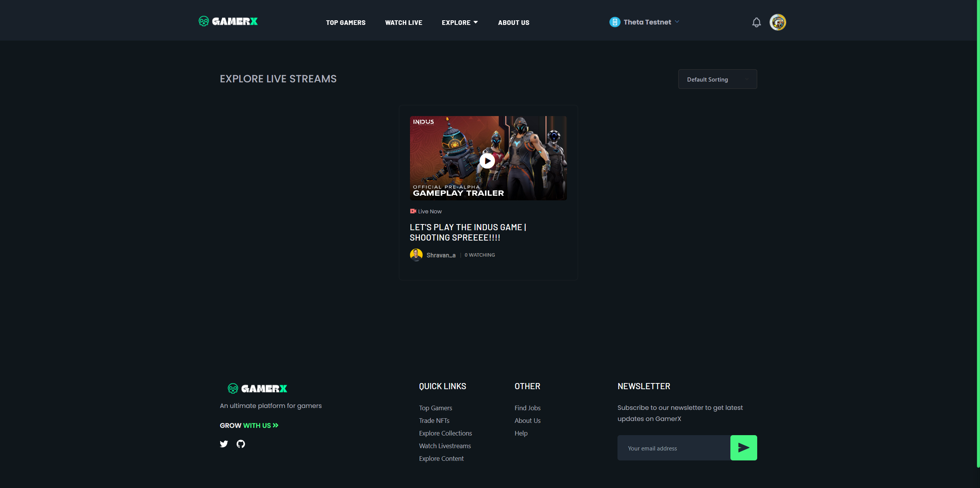Screen dimensions: 980x488
Task: Open the Twitter icon in footer
Action: click(224, 444)
